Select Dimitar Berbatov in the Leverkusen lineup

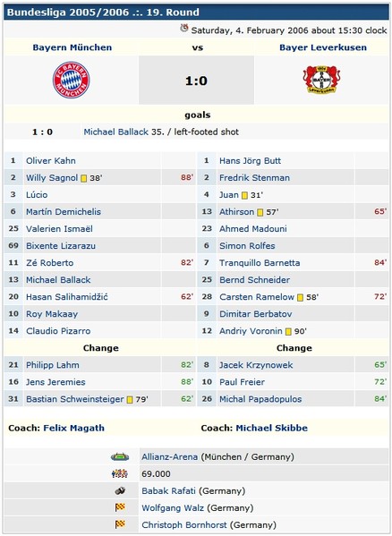point(256,314)
